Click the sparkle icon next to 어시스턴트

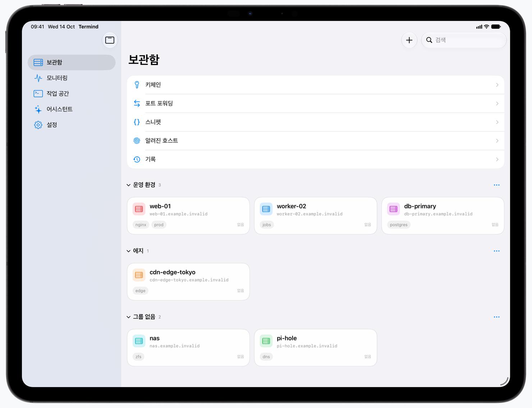pyautogui.click(x=38, y=109)
